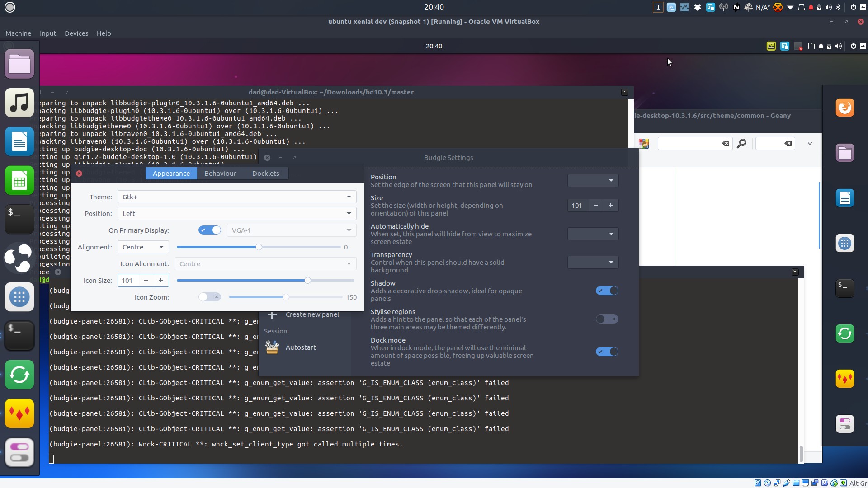Image resolution: width=868 pixels, height=488 pixels.
Task: Click the green software updater icon on right panel
Action: (x=844, y=333)
